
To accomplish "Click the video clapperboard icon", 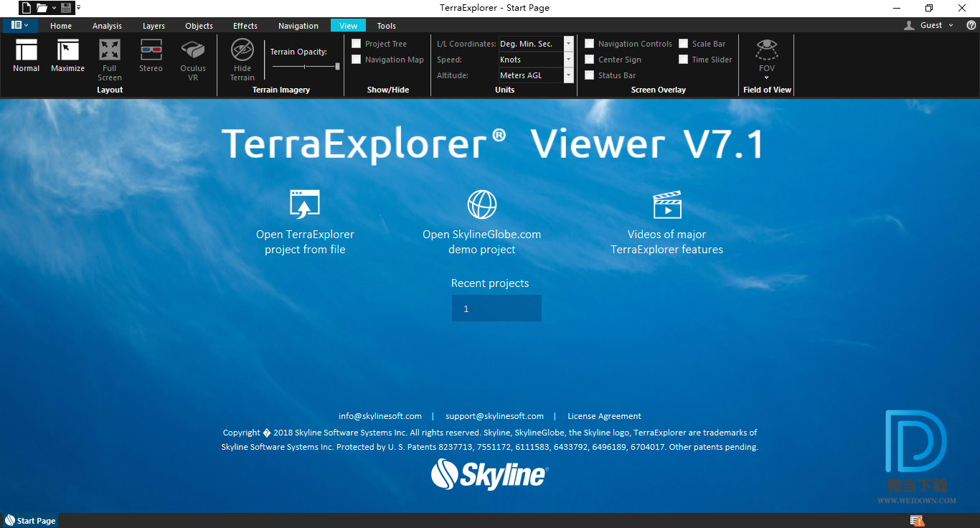I will click(667, 204).
